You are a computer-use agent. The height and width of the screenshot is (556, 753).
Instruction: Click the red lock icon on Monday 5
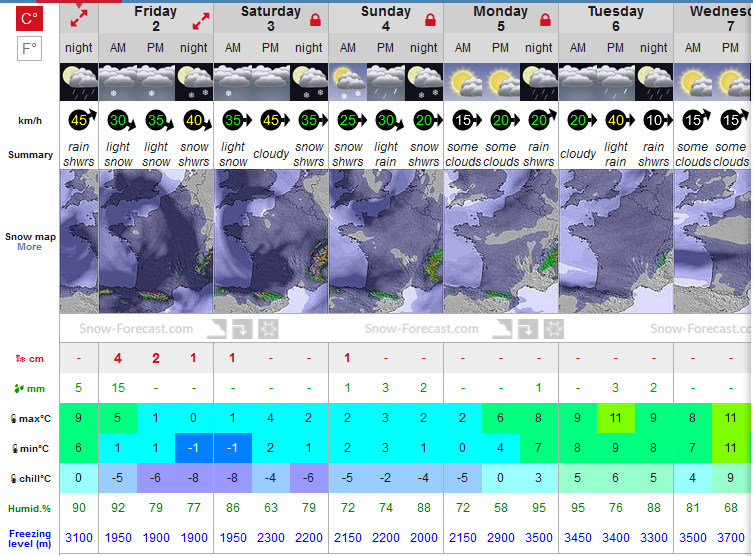(545, 20)
